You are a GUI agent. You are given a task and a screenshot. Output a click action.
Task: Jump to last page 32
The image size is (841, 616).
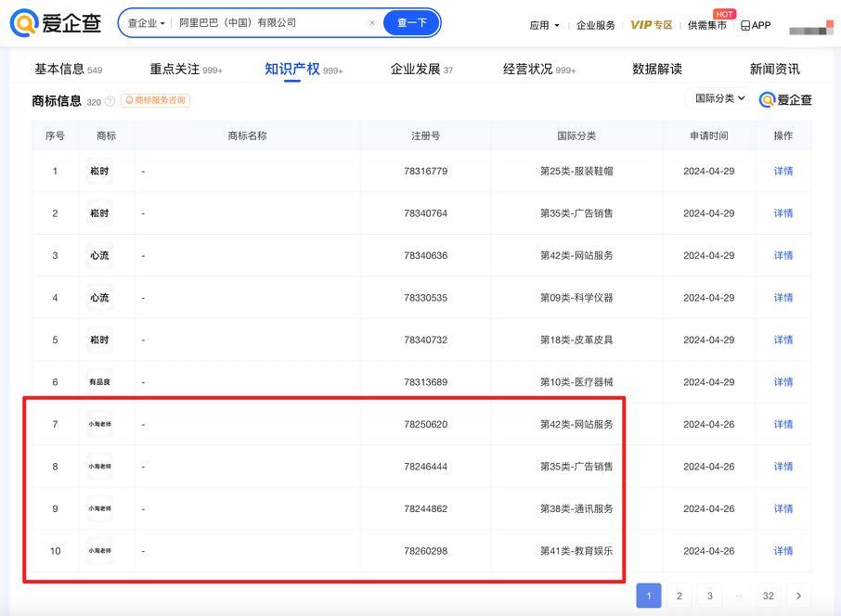(x=768, y=596)
